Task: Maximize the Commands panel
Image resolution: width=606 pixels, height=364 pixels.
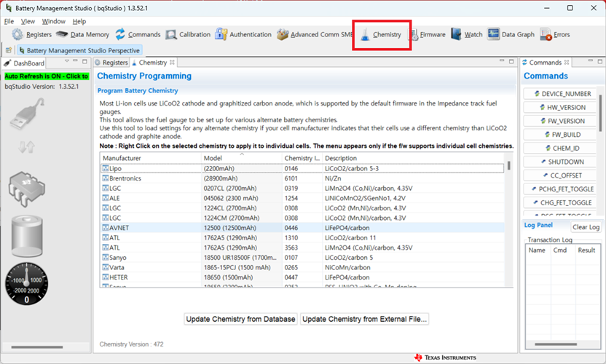Action: pyautogui.click(x=600, y=61)
